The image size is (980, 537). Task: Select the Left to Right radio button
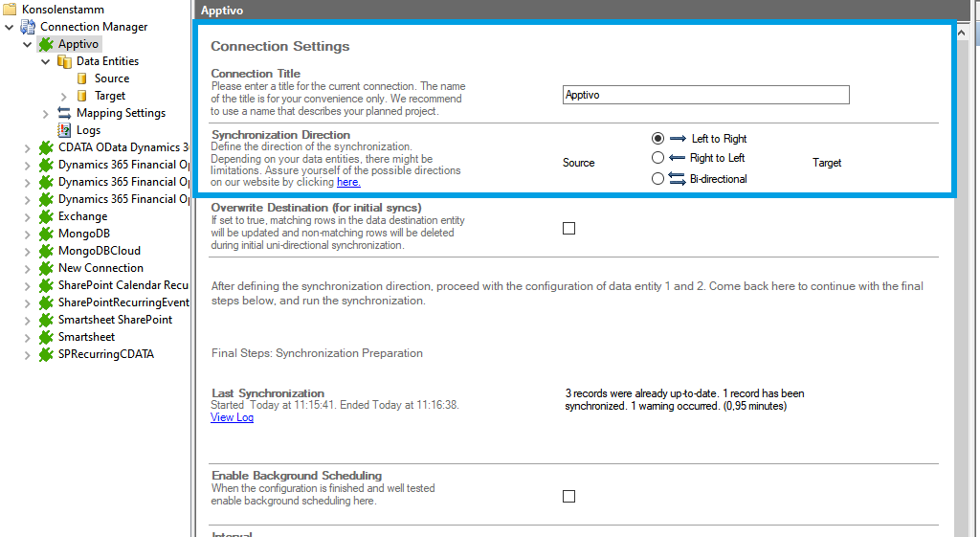pyautogui.click(x=657, y=139)
